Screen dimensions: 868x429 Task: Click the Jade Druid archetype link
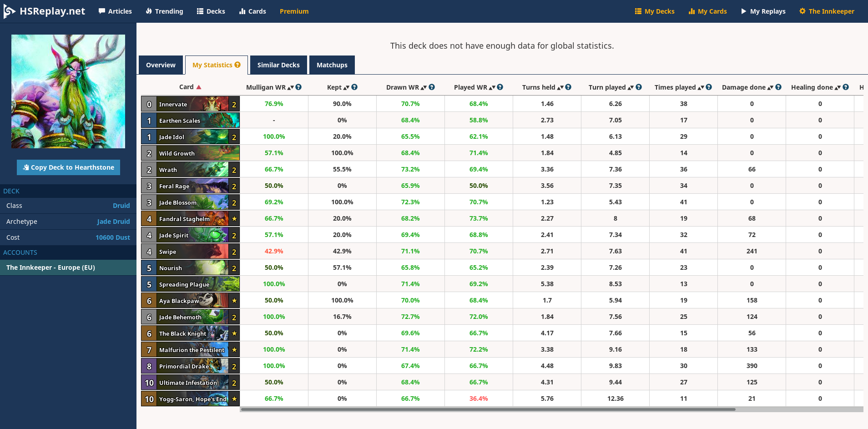coord(113,222)
